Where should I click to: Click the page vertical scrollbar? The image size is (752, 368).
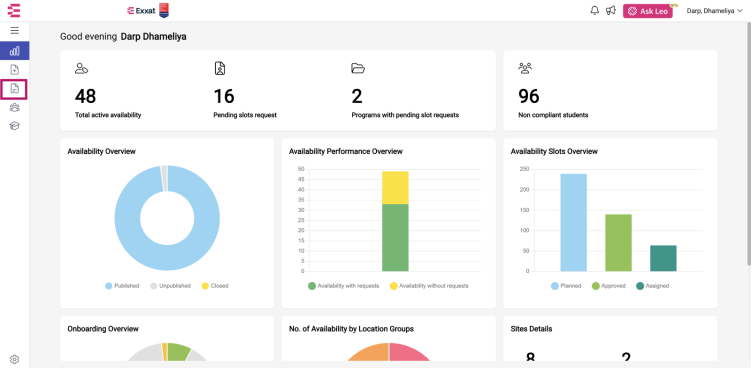[749, 144]
